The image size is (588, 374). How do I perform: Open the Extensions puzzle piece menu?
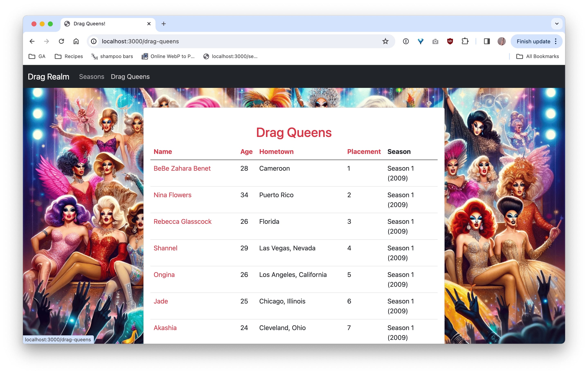click(465, 41)
